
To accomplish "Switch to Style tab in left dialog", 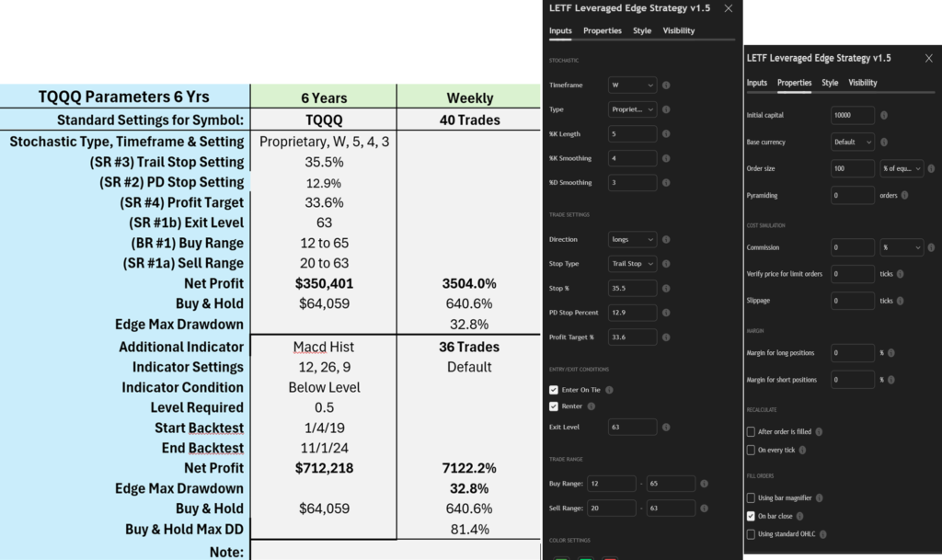I will pos(641,30).
